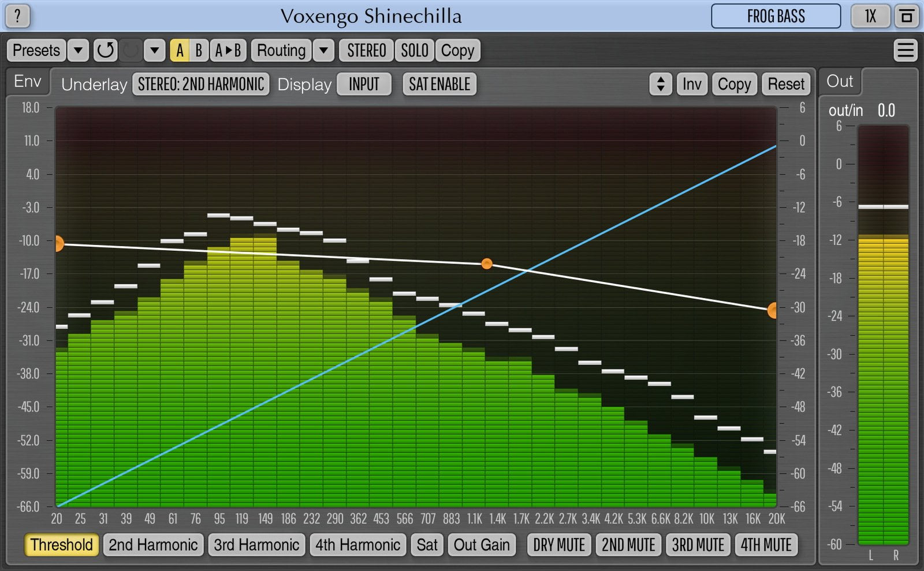Click the undo arrow icon

pos(106,50)
